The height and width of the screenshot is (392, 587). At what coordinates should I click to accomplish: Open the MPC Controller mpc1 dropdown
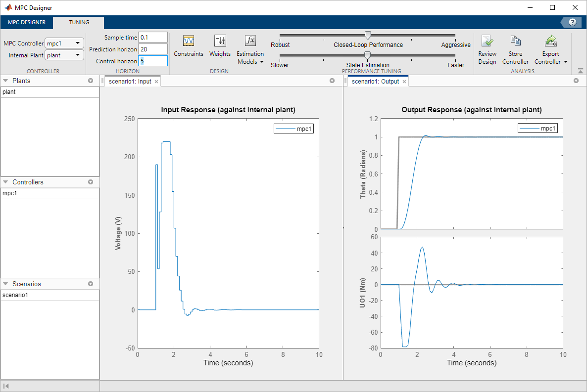click(64, 44)
